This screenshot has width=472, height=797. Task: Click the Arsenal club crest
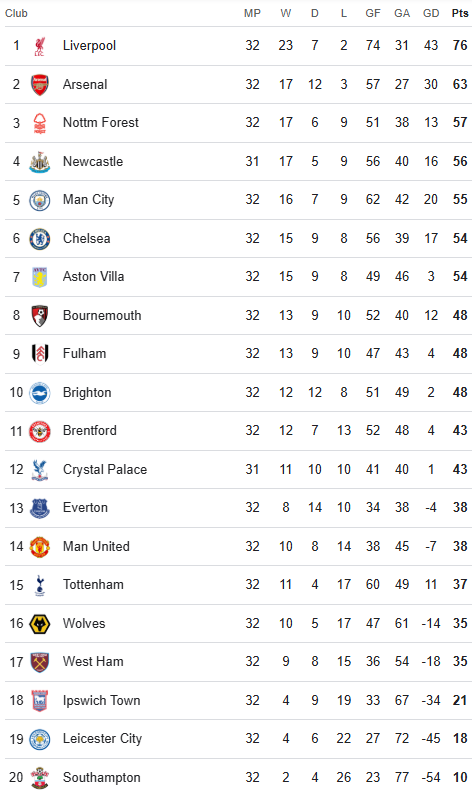(40, 84)
